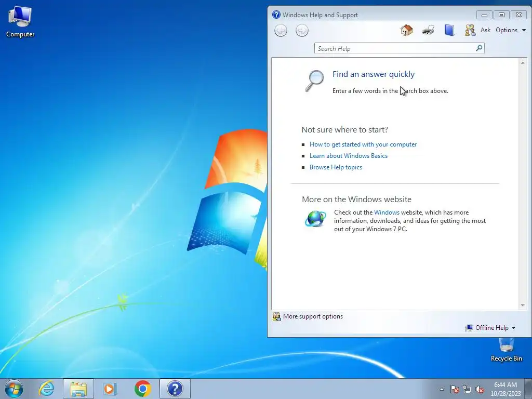
Task: Launch Internet Explorer from taskbar
Action: [x=46, y=389]
